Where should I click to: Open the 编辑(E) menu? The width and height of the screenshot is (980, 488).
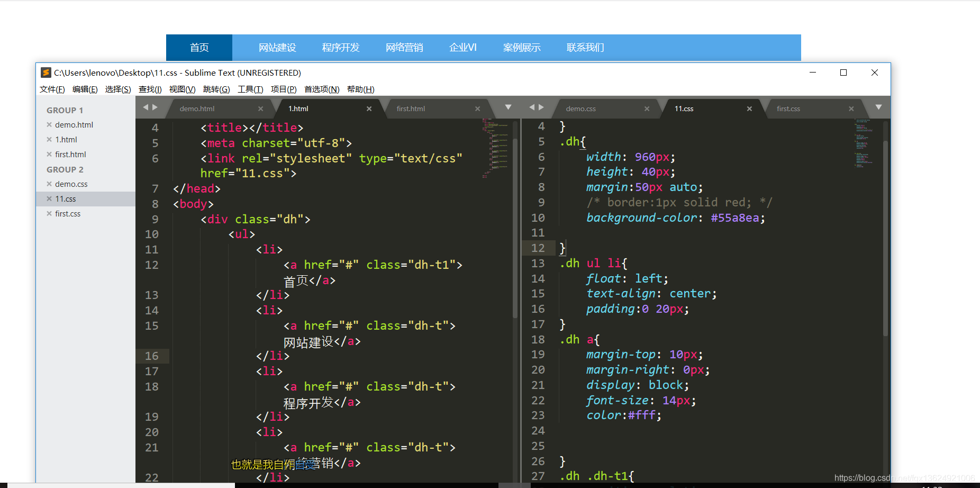[x=85, y=89]
